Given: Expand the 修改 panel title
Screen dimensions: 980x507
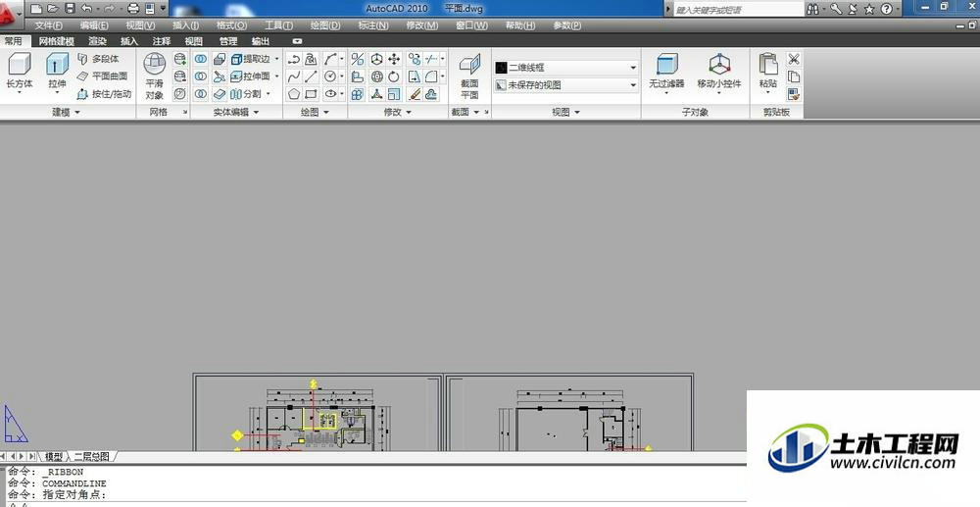Looking at the screenshot, I should coord(397,112).
